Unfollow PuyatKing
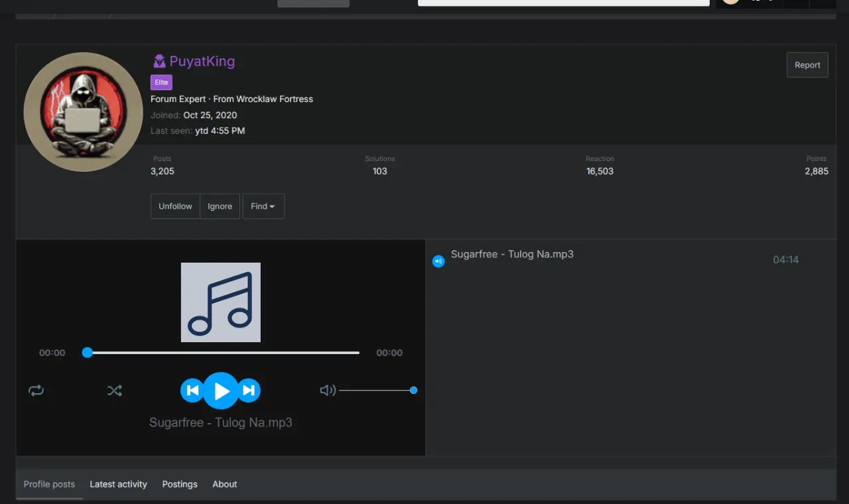Viewport: 849px width, 504px height. 175,206
